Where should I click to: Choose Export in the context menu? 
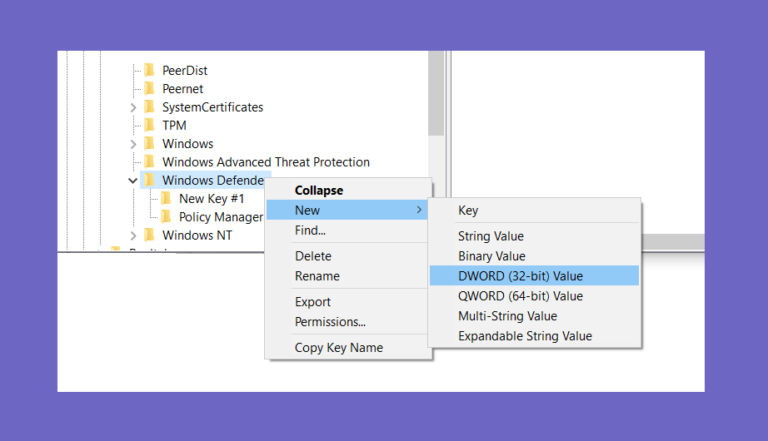pyautogui.click(x=348, y=302)
